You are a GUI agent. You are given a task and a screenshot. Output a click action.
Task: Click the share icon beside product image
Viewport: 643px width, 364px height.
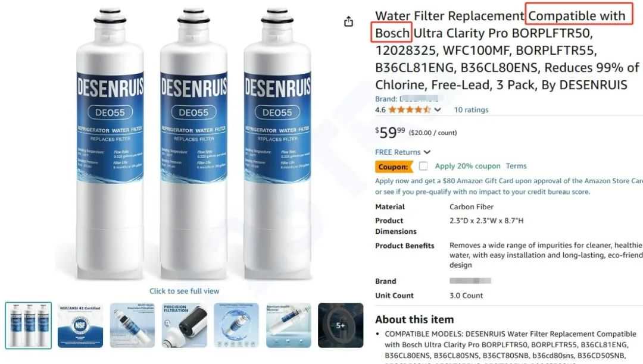(x=348, y=21)
